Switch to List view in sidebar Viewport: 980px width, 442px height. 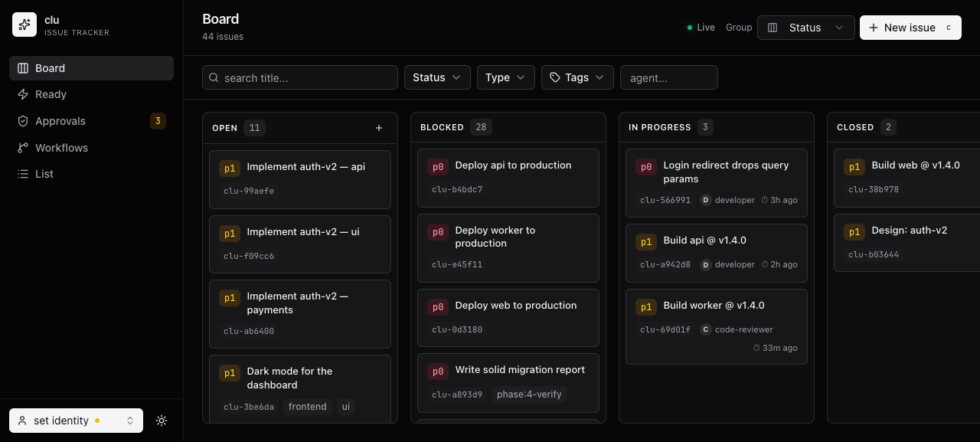coord(91,174)
